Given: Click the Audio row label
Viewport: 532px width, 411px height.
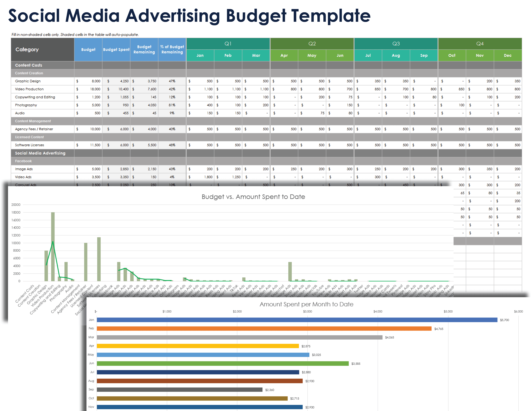Looking at the screenshot, I should [20, 113].
